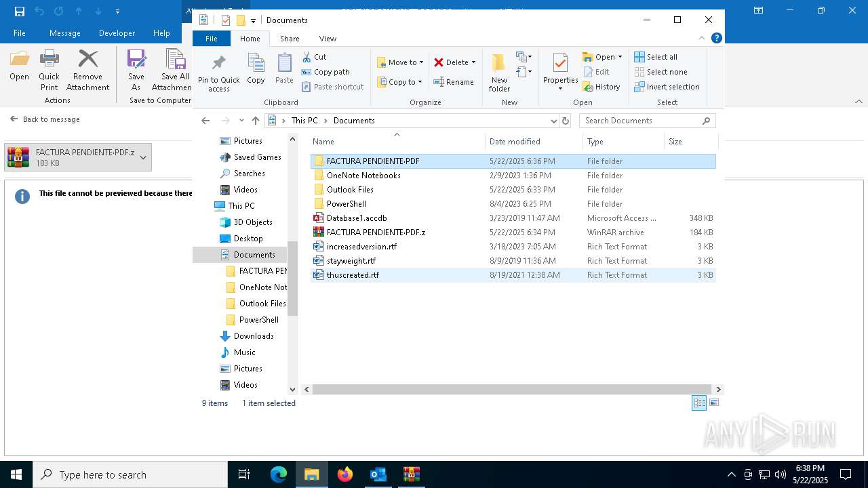Viewport: 868px width, 488px height.
Task: Select 3D Objects in navigation pane
Action: [x=253, y=222]
